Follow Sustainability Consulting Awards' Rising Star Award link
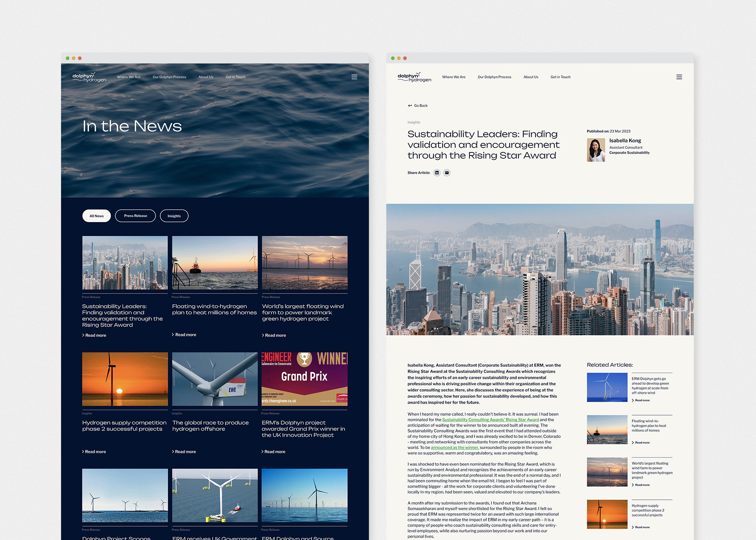Screen dimensions: 756x540 [490, 419]
